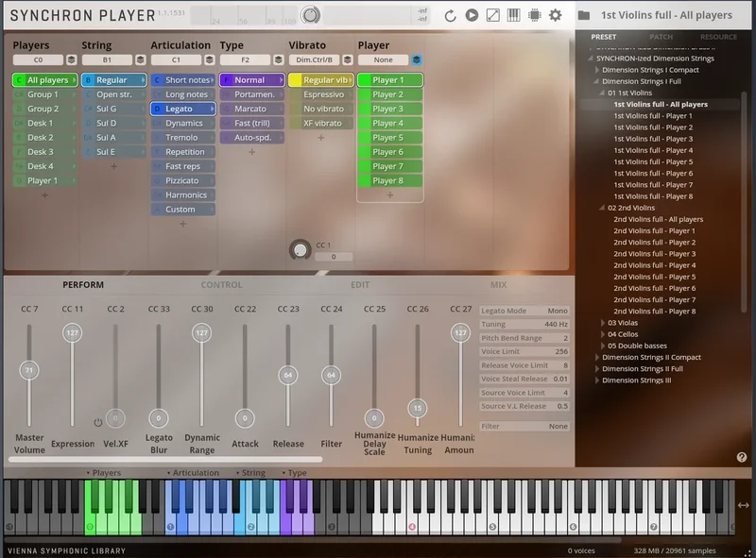Click the stack icon beside String B1 field
The height and width of the screenshot is (558, 756).
(x=140, y=59)
